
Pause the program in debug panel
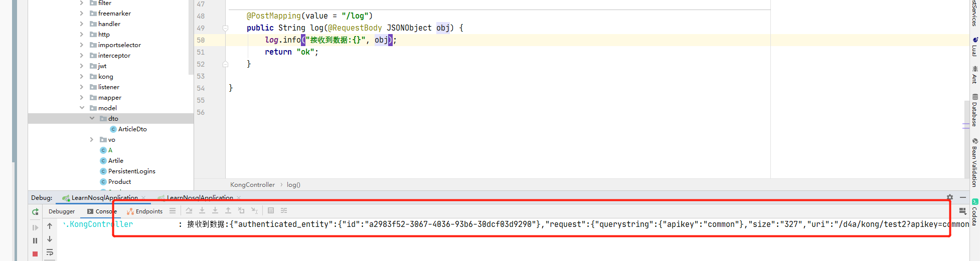coord(35,240)
